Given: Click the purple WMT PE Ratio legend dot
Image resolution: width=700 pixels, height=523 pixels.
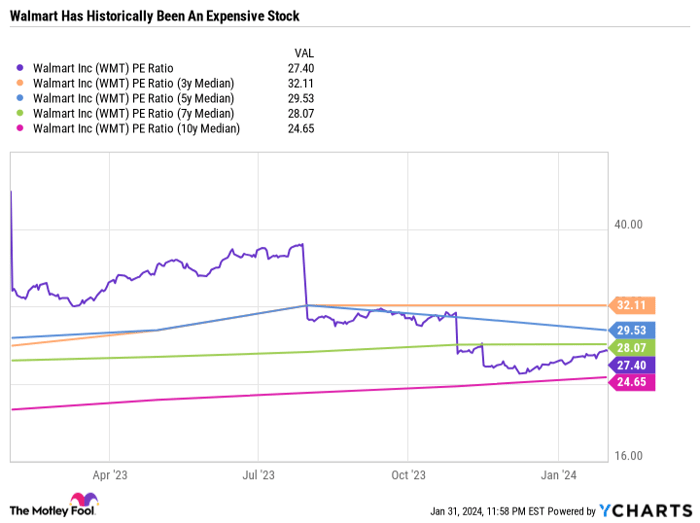Looking at the screenshot, I should (x=22, y=69).
